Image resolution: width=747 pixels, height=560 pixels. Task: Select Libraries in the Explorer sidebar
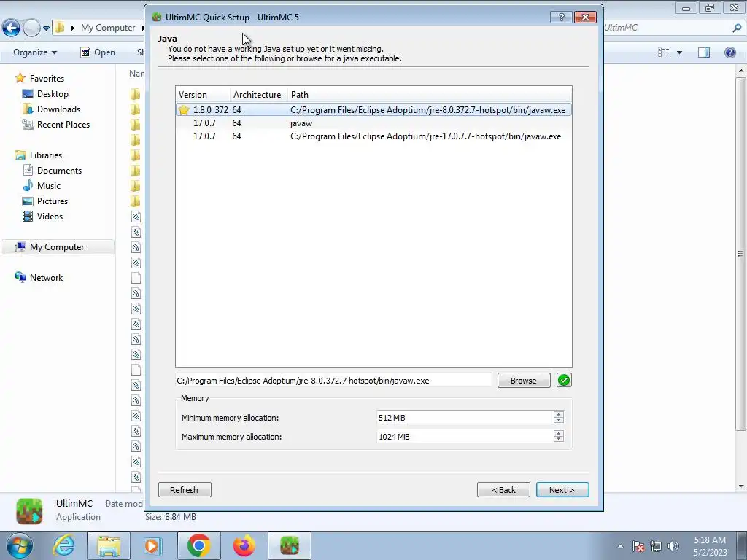coord(46,155)
